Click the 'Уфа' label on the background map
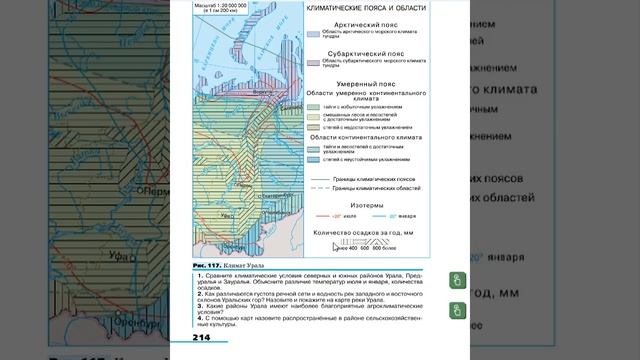This screenshot has height=360, width=640. point(120,256)
